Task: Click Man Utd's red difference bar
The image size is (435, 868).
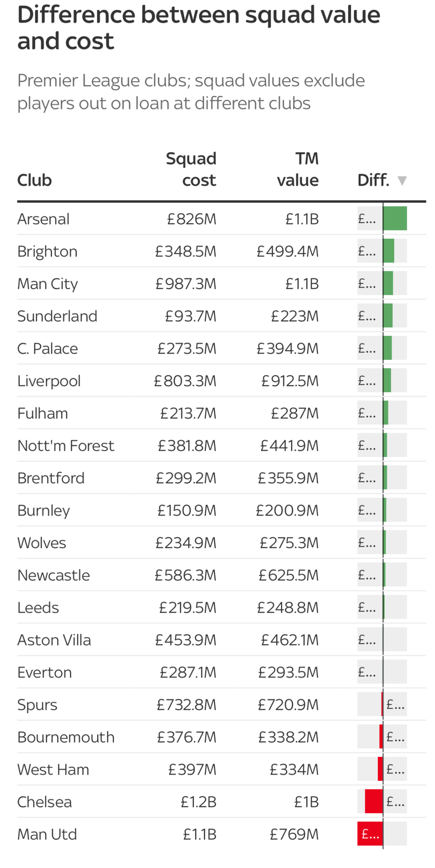Action: 370,834
